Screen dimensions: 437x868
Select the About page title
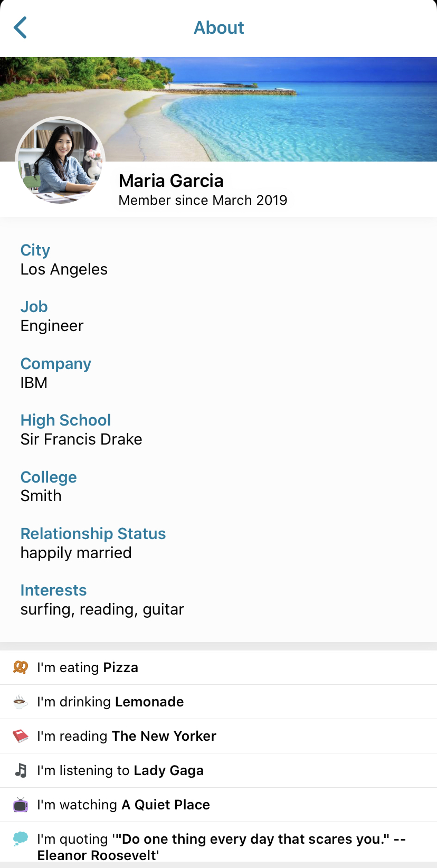[x=218, y=27]
